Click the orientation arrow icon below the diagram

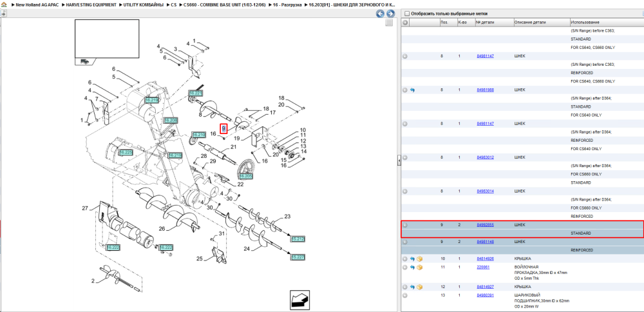(x=300, y=300)
